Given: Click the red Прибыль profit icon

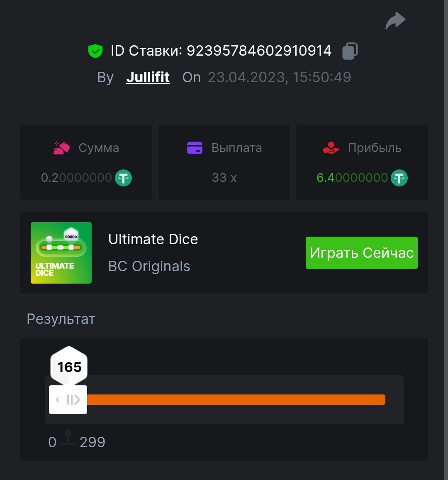Looking at the screenshot, I should tap(331, 148).
